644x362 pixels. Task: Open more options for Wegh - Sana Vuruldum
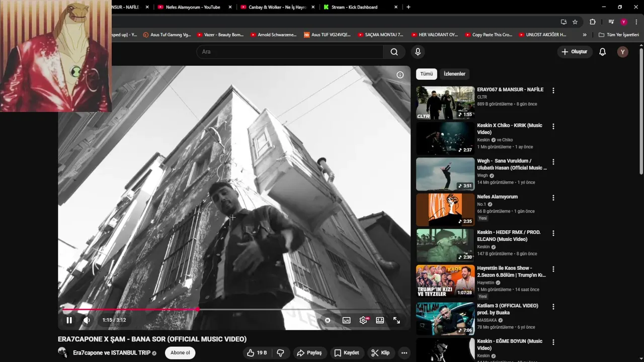point(553,162)
